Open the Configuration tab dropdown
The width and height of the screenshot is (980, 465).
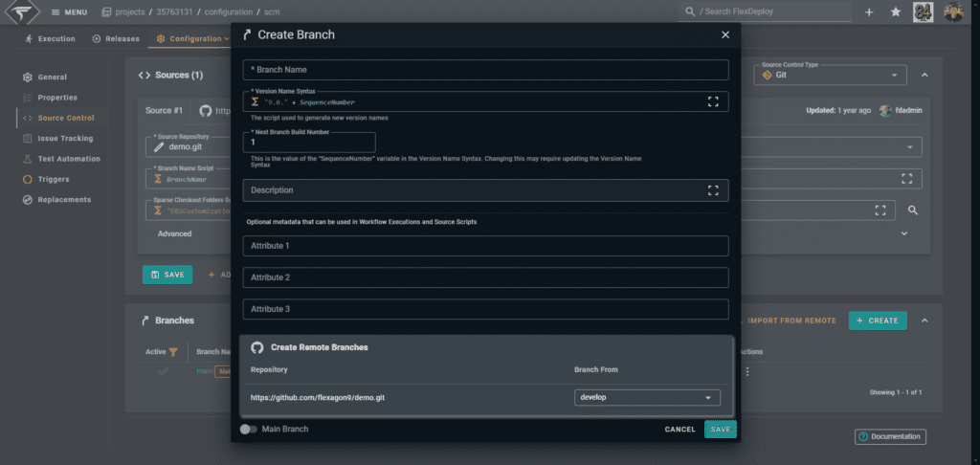point(192,38)
